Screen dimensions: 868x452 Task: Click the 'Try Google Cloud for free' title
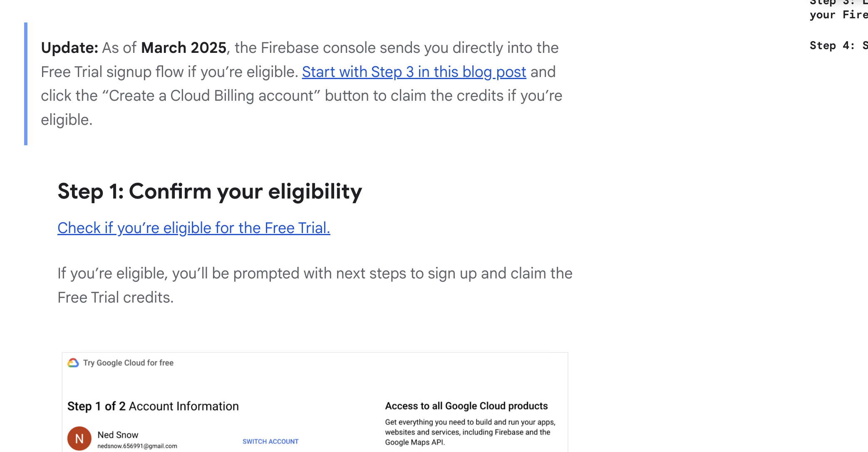128,363
